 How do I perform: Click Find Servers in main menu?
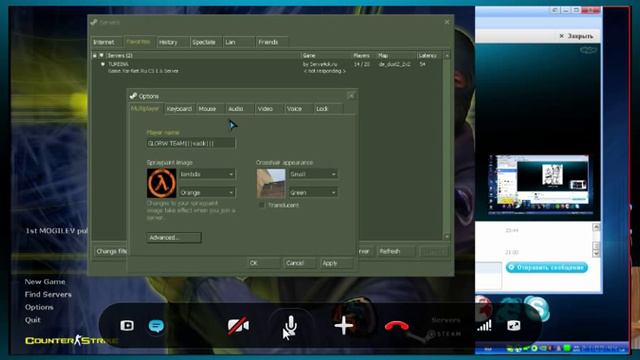pyautogui.click(x=48, y=294)
